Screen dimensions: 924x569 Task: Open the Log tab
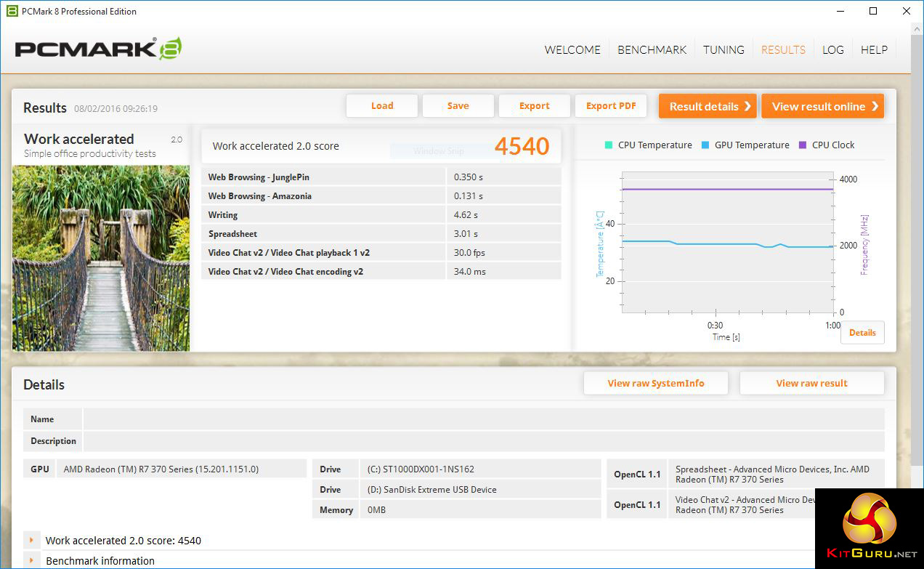coord(832,49)
